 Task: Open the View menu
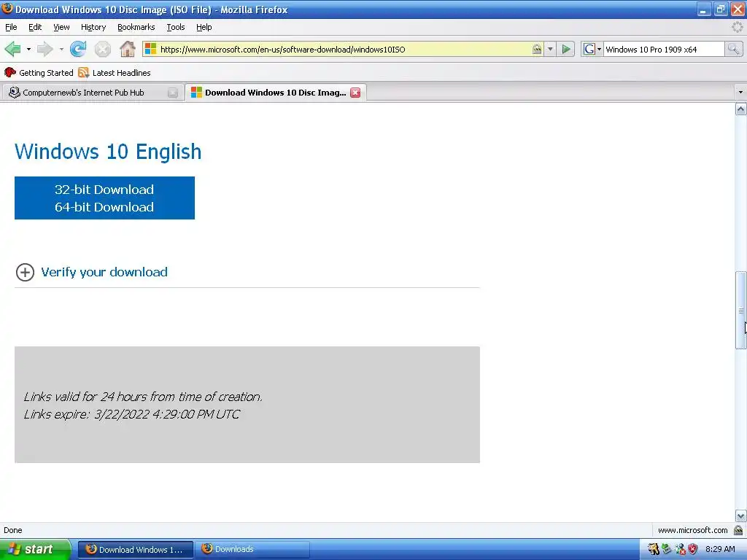pyautogui.click(x=61, y=27)
